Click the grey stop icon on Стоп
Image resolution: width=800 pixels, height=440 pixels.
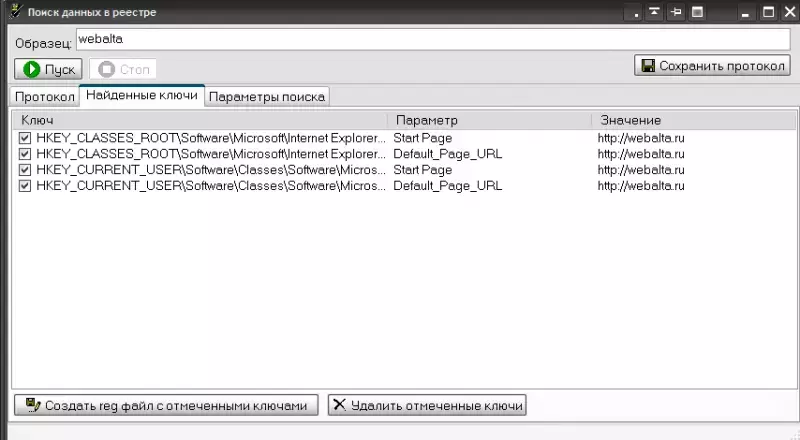point(106,69)
